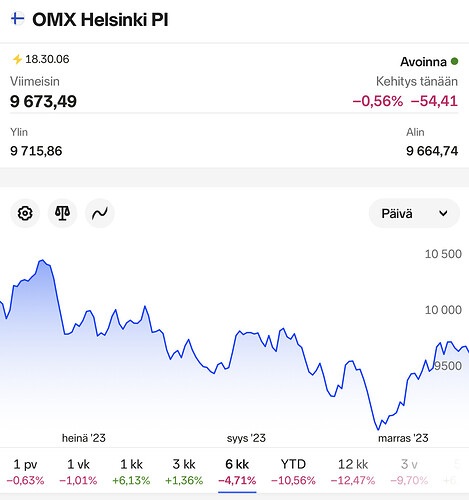Expand the Päivä interval dropdown
The image size is (469, 500).
414,213
